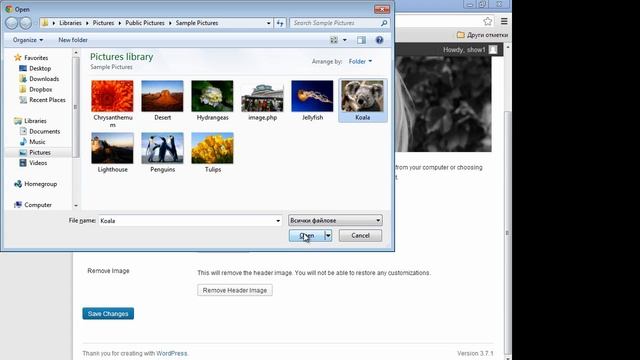Open the Други отметки bookmarks folder
Viewport: 640px width, 360px height.
[482, 35]
